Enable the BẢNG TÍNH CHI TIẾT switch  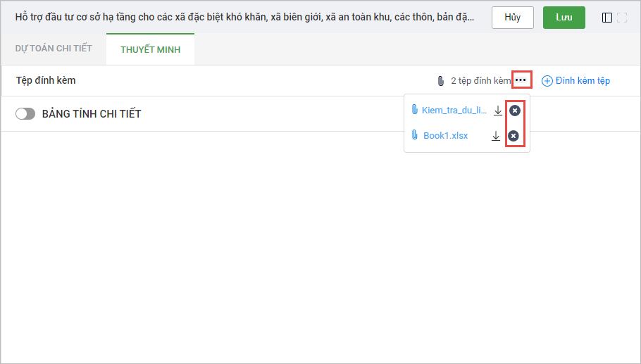pyautogui.click(x=25, y=114)
